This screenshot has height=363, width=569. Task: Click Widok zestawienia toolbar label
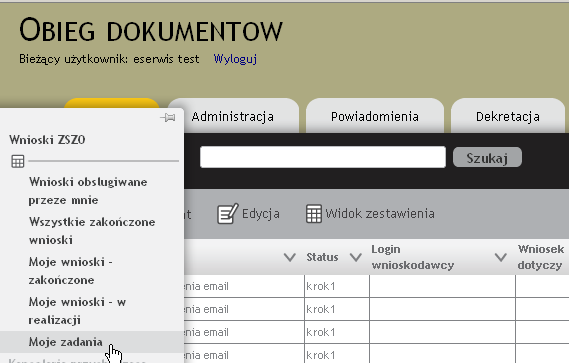[x=380, y=213]
